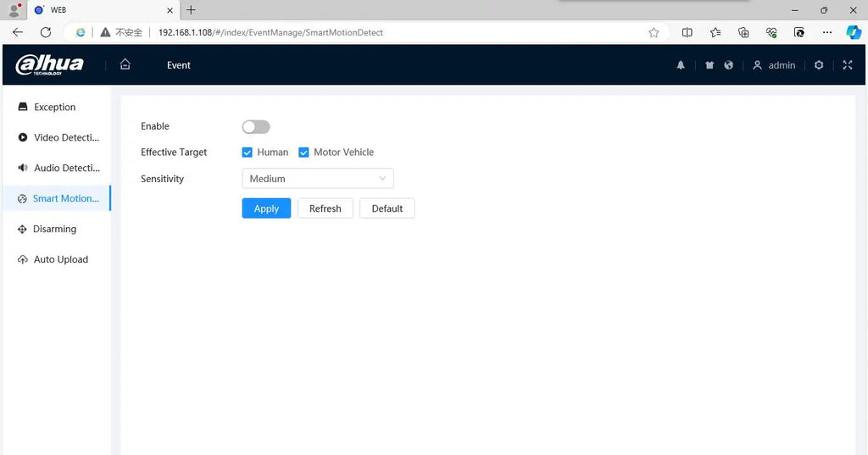This screenshot has height=455, width=868.
Task: Open Audio Detection in sidebar
Action: click(57, 168)
